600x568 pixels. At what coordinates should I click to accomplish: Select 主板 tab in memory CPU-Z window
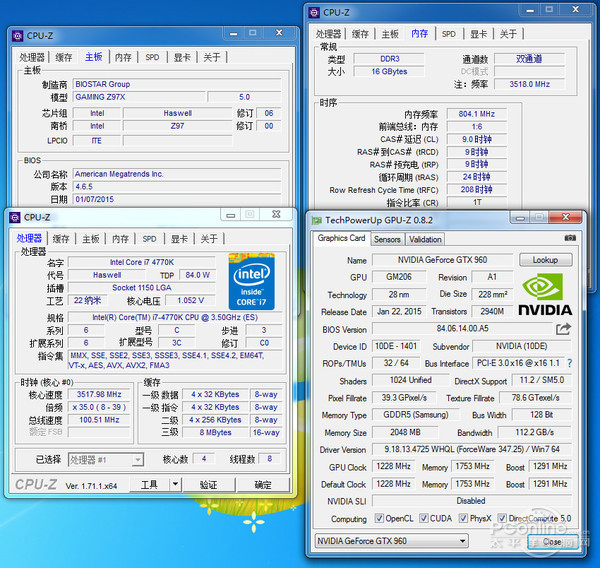(x=390, y=34)
